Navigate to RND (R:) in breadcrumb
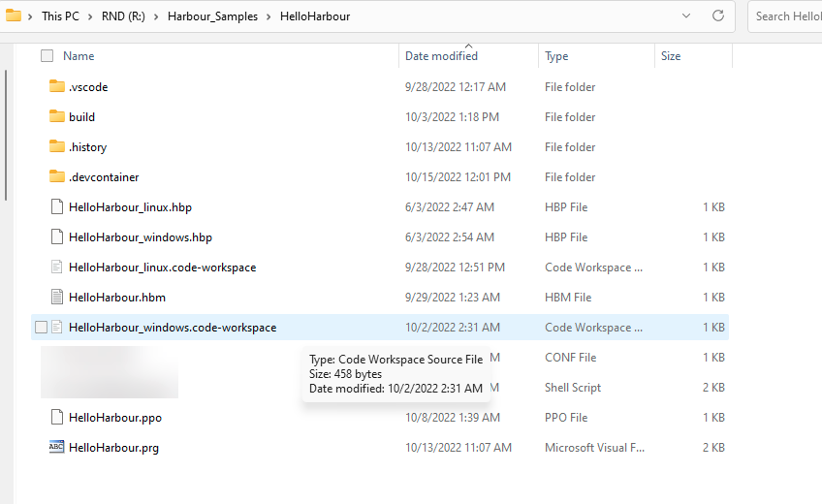The height and width of the screenshot is (504, 822). [123, 16]
